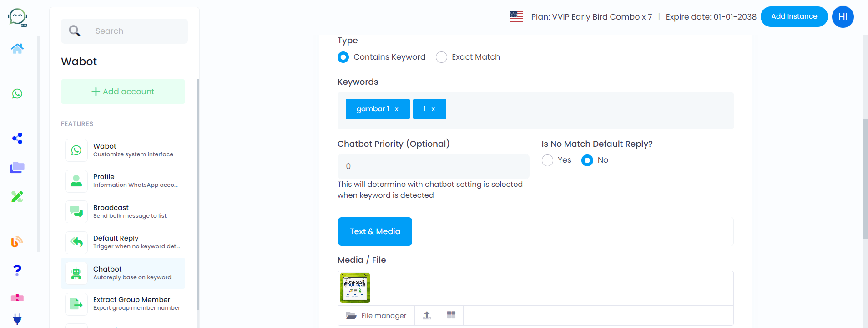Open the Chatbot feature in Wabot menu

123,273
